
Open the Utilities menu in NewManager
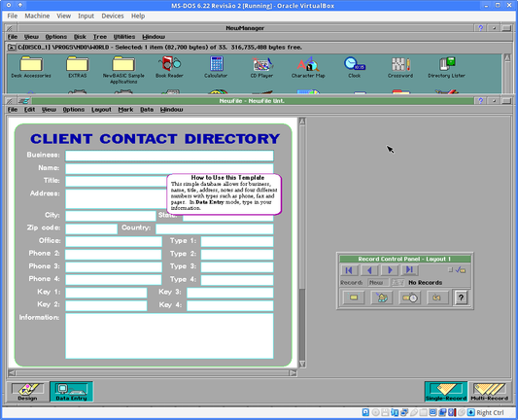[x=124, y=37]
